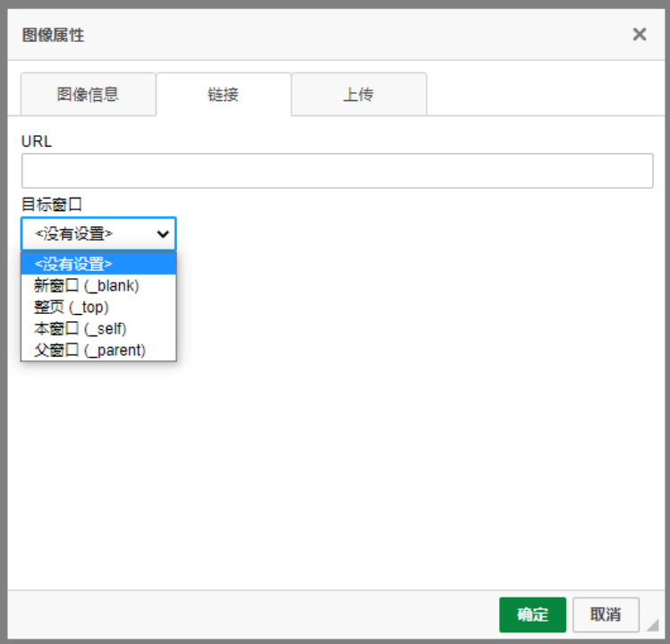Switch to the 图像信息 tab

tap(88, 95)
